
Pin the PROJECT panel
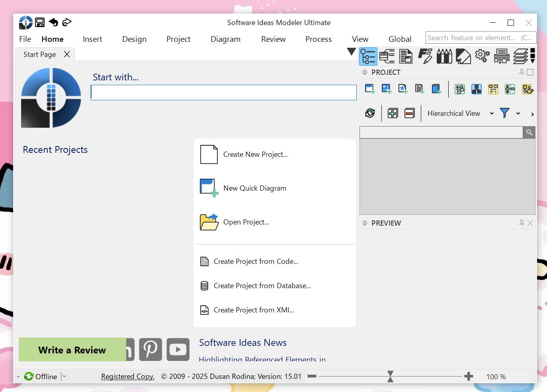click(x=522, y=72)
